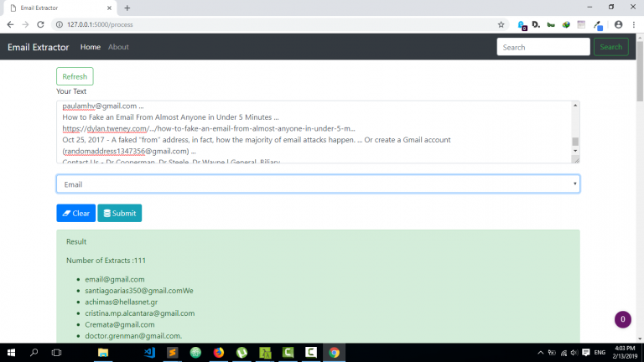Open a new browser tab with plus icon
The width and height of the screenshot is (644, 362).
click(127, 8)
